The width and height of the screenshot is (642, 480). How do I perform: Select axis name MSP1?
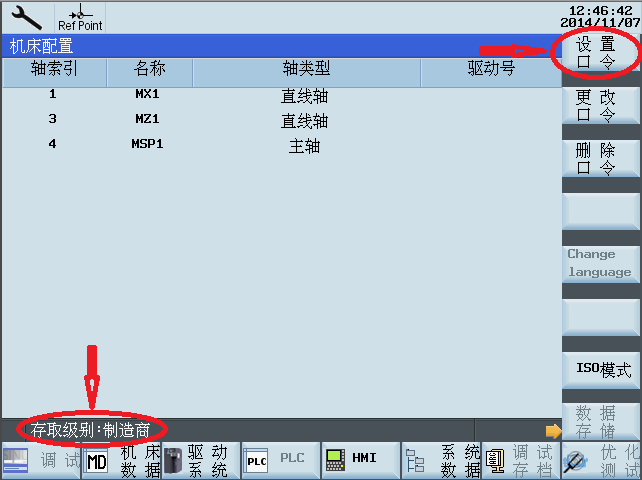147,144
